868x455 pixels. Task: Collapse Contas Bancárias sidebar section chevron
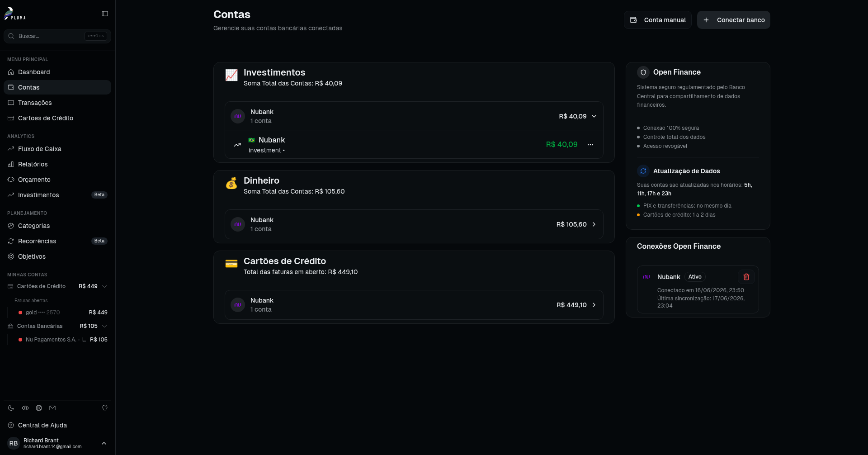(104, 326)
